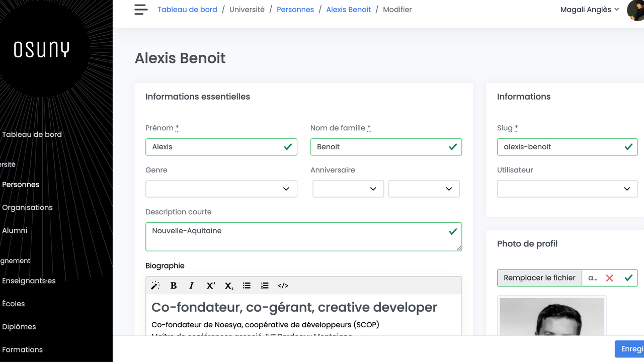Open the Genre dropdown
The image size is (644, 362).
click(221, 189)
